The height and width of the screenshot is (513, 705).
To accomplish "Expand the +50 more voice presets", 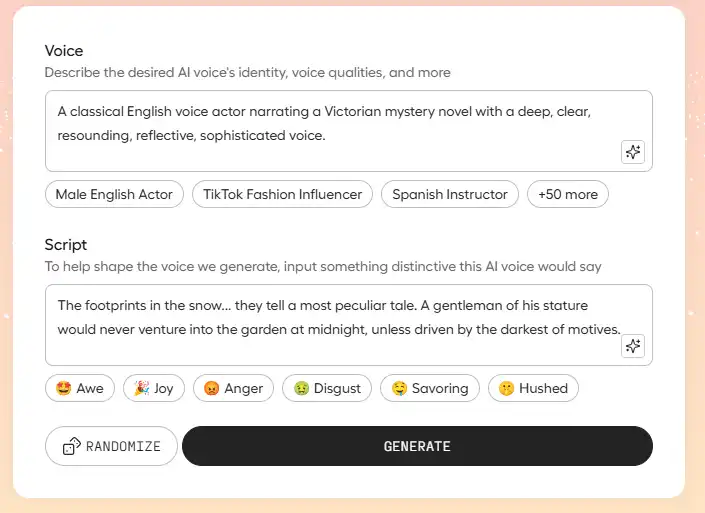I will click(567, 194).
